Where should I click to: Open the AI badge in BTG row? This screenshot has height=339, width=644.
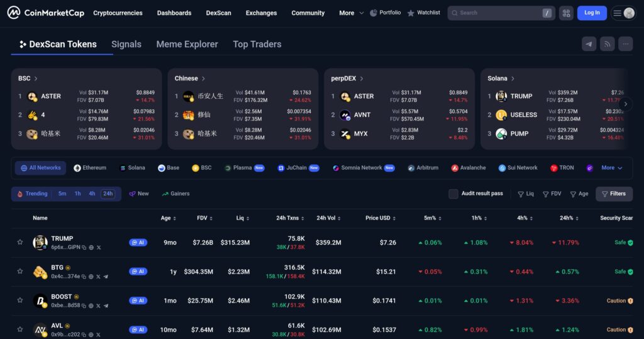[x=138, y=271]
